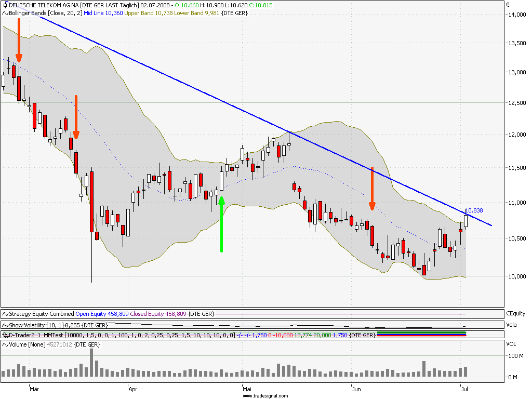Screen dimensions: 532x399
Task: Select the Strategy Equity Combined panel label
Action: [x=42, y=314]
